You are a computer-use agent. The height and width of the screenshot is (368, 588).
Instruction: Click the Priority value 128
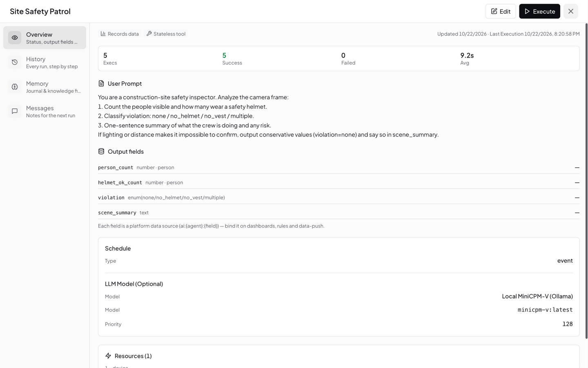tap(568, 324)
